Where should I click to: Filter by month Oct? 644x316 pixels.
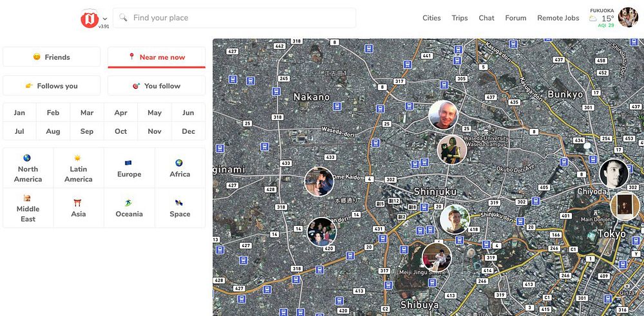121,131
